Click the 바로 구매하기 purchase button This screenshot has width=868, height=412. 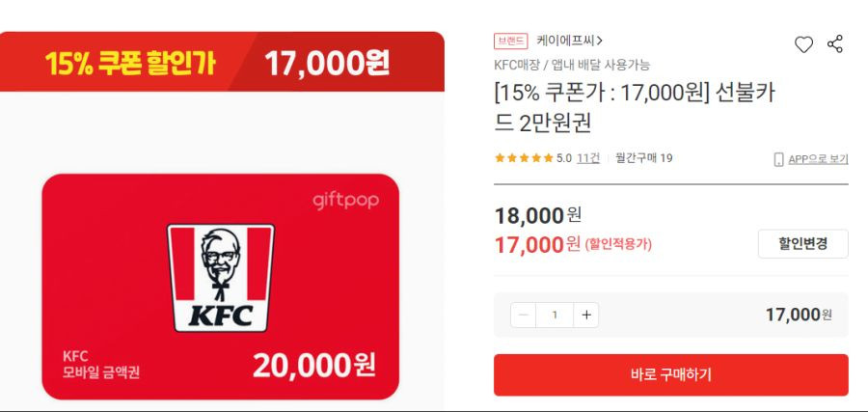[x=671, y=375]
